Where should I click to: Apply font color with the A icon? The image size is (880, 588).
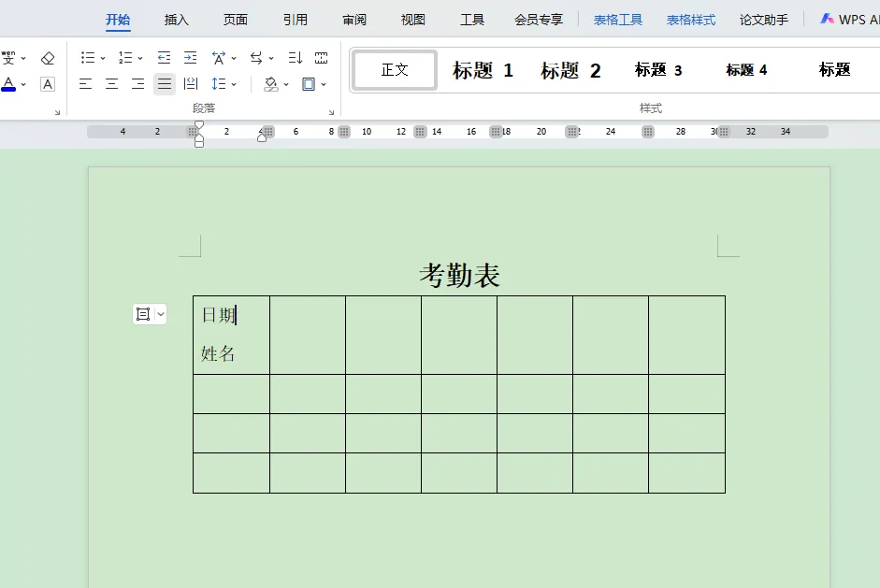tap(8, 84)
